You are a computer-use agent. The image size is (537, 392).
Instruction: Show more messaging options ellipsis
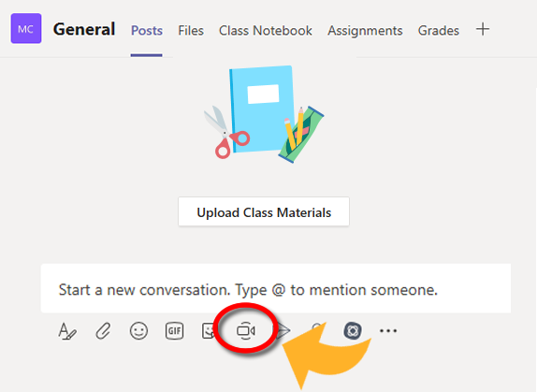(388, 330)
